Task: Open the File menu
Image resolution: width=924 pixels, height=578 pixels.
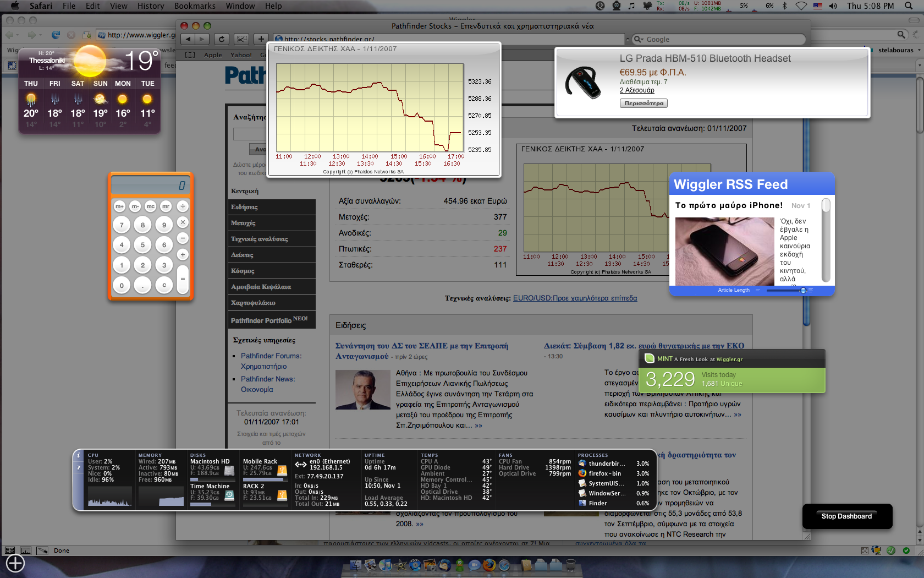Action: point(69,6)
